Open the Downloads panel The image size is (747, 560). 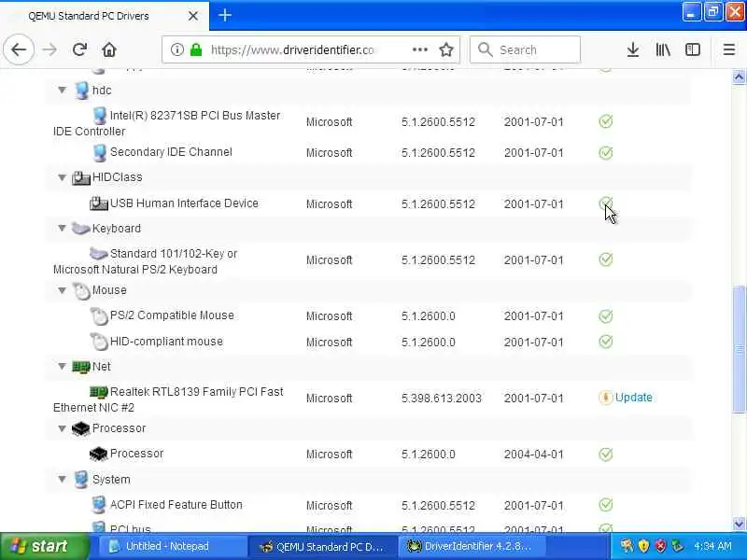tap(633, 49)
